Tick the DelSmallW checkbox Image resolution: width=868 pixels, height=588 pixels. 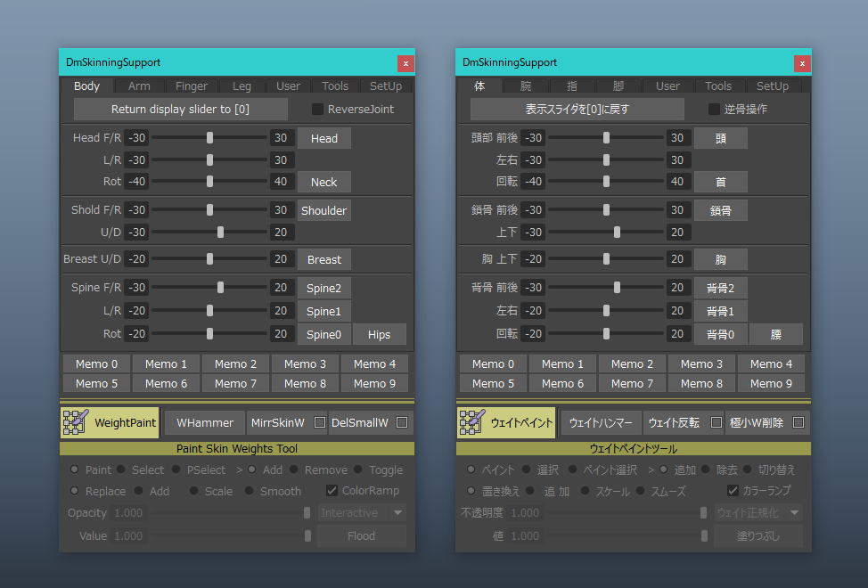tap(402, 422)
